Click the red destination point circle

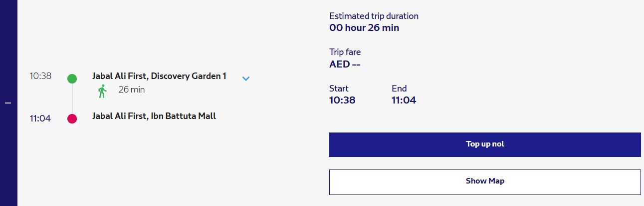[x=72, y=118]
